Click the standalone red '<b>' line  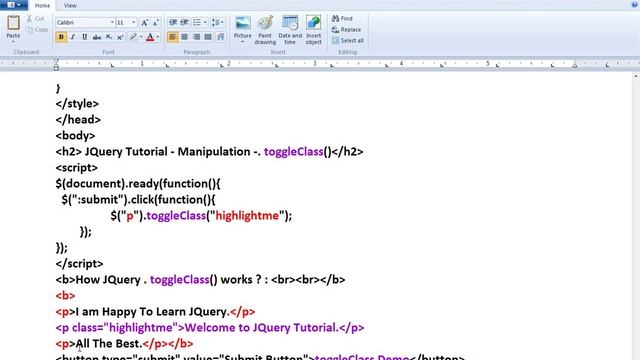[x=65, y=296]
